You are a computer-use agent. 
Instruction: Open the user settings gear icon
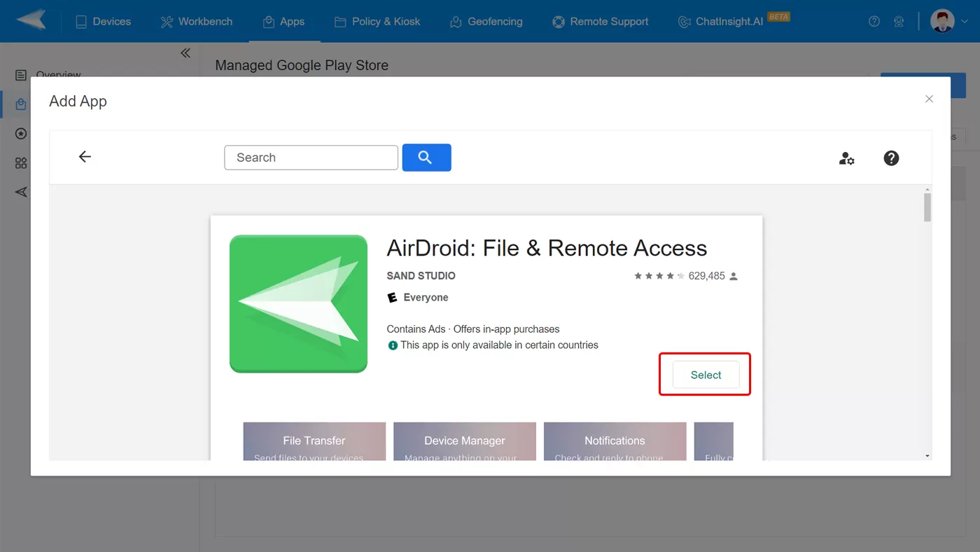tap(846, 158)
